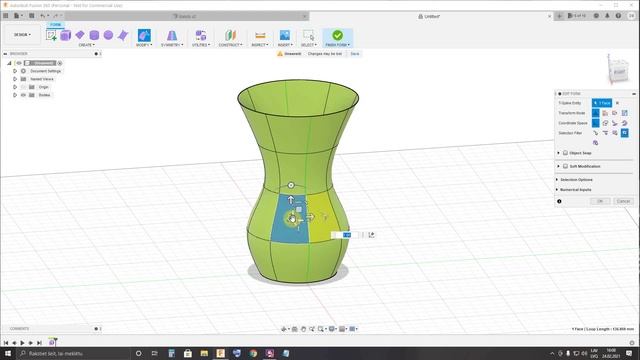Toggle visibility of Origin folder
Screen dimensions: 640x360
[x=23, y=87]
